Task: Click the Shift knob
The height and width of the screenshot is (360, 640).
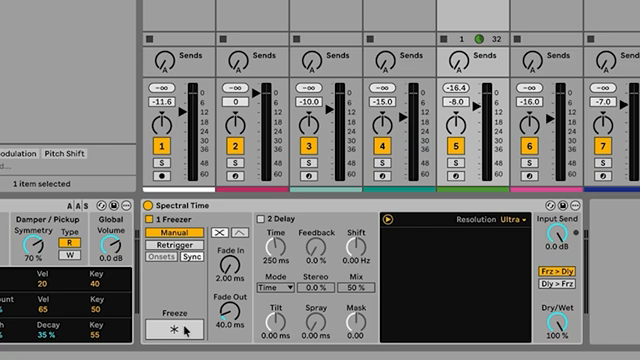Action: 356,247
